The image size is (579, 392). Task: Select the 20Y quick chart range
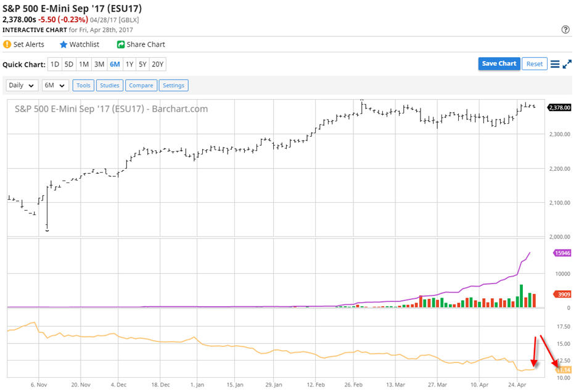pyautogui.click(x=158, y=64)
